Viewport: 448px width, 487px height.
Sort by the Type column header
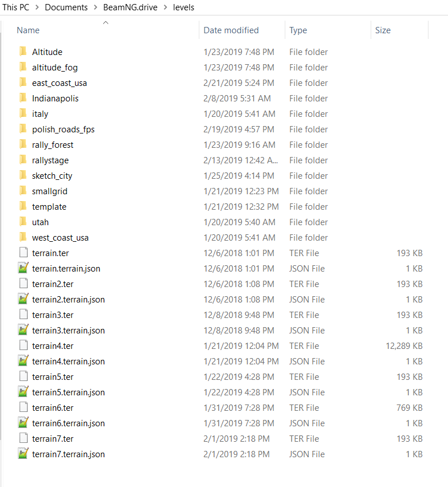pyautogui.click(x=298, y=30)
